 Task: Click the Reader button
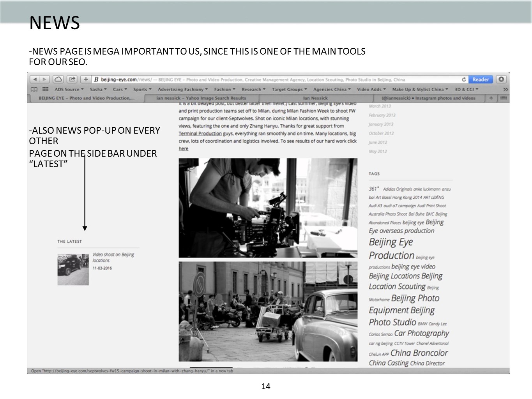pyautogui.click(x=481, y=79)
